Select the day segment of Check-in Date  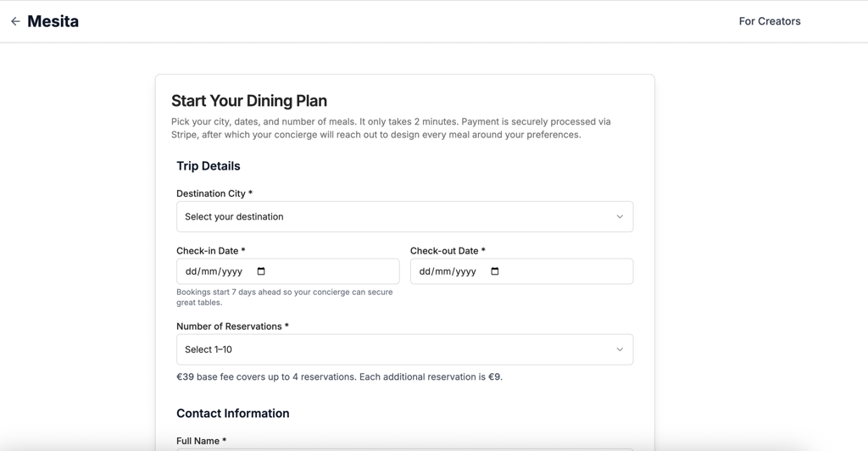191,271
